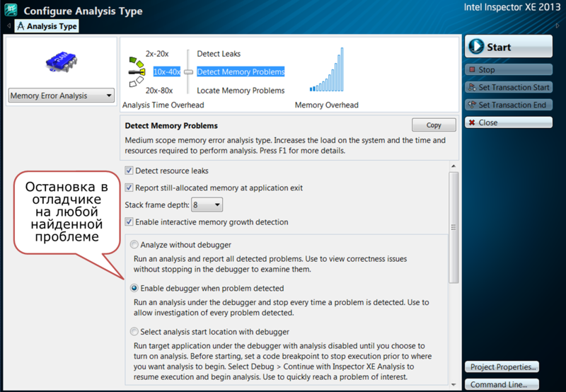
Task: Click the Close button
Action: [509, 122]
